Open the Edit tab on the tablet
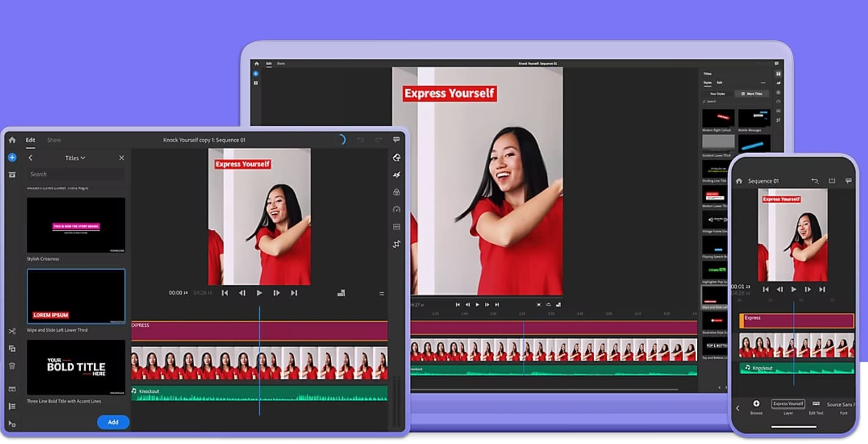868x444 pixels. tap(30, 140)
